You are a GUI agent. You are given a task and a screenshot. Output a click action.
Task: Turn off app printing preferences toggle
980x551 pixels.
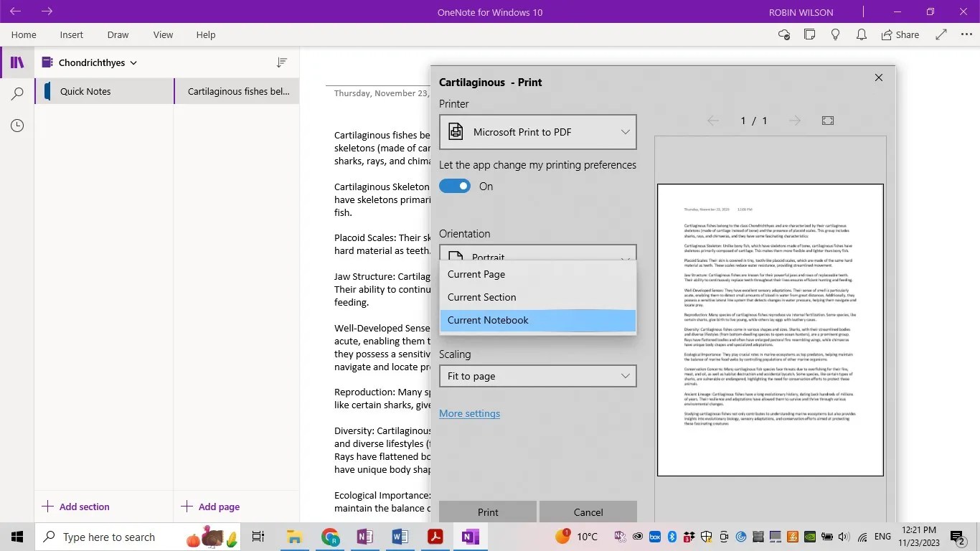[x=454, y=186]
